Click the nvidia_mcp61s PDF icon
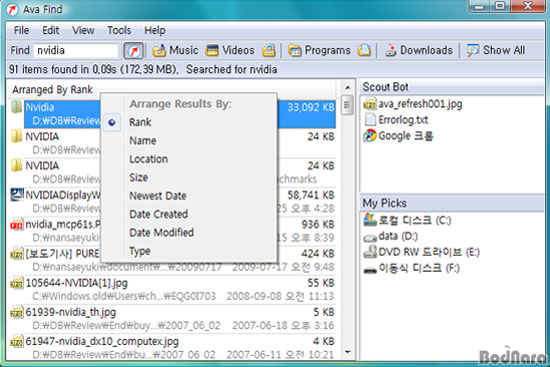The width and height of the screenshot is (550, 367). click(16, 224)
